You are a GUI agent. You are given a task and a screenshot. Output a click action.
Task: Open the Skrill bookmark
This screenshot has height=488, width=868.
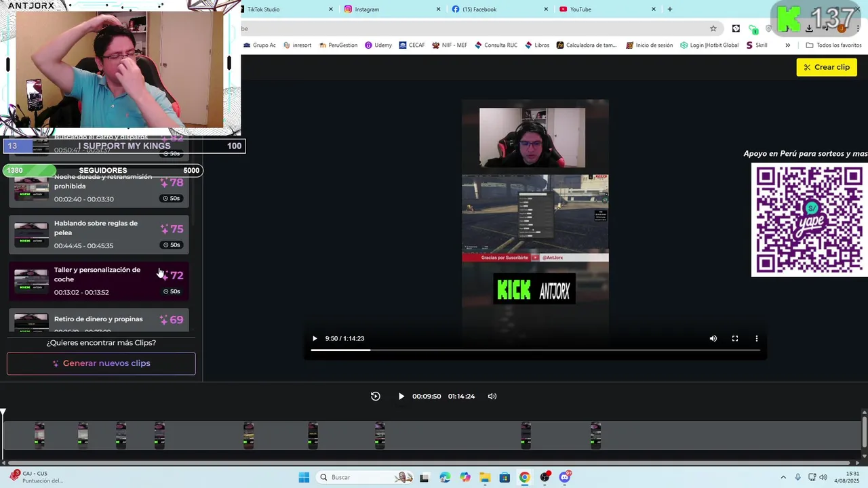click(x=757, y=45)
